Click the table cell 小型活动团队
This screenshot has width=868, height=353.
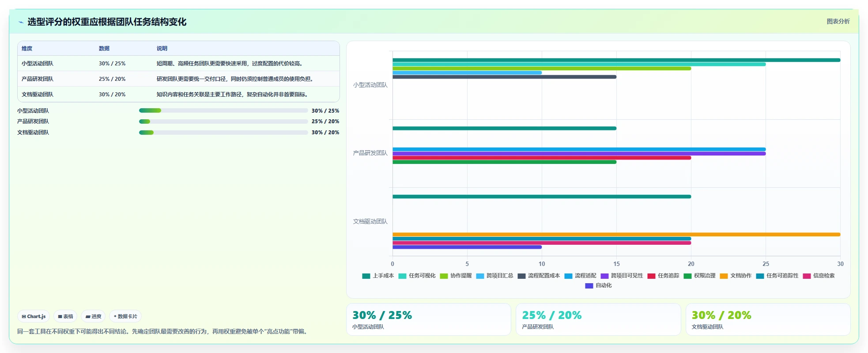38,64
